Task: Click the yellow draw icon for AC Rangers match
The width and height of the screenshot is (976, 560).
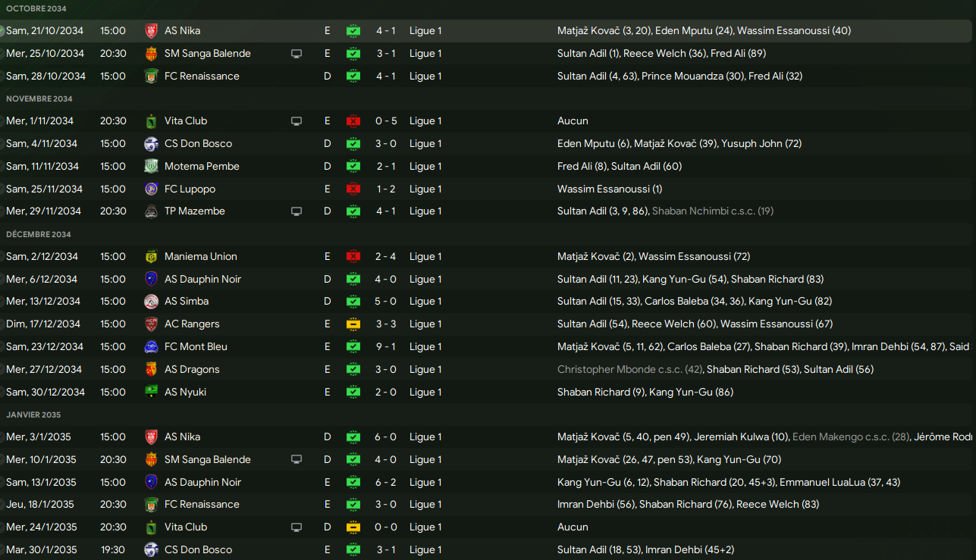Action: (353, 324)
